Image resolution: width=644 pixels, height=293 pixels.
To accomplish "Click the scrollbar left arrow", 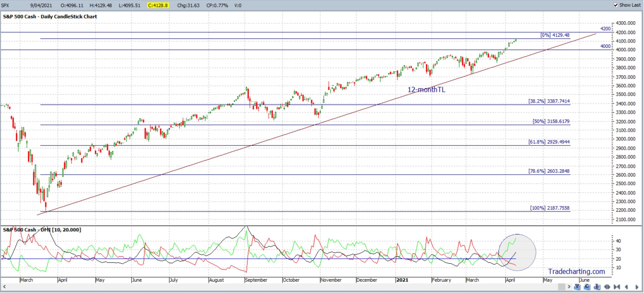I will pos(4,287).
